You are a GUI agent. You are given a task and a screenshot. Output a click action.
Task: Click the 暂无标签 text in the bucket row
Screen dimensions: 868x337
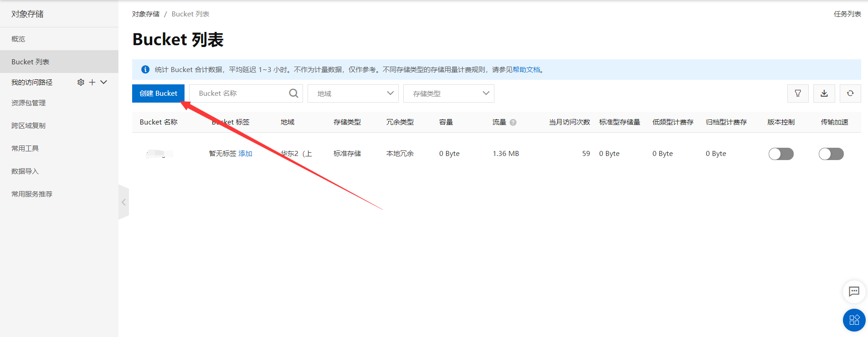(x=223, y=154)
